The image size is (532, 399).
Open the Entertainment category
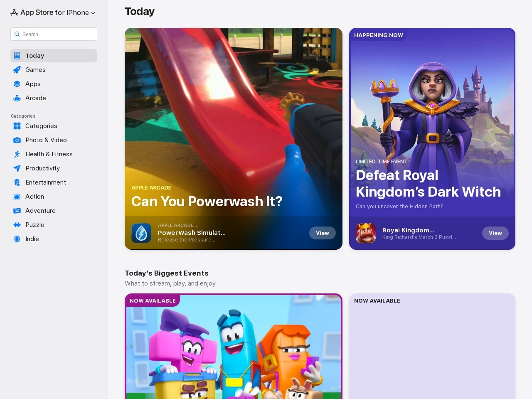click(x=45, y=182)
